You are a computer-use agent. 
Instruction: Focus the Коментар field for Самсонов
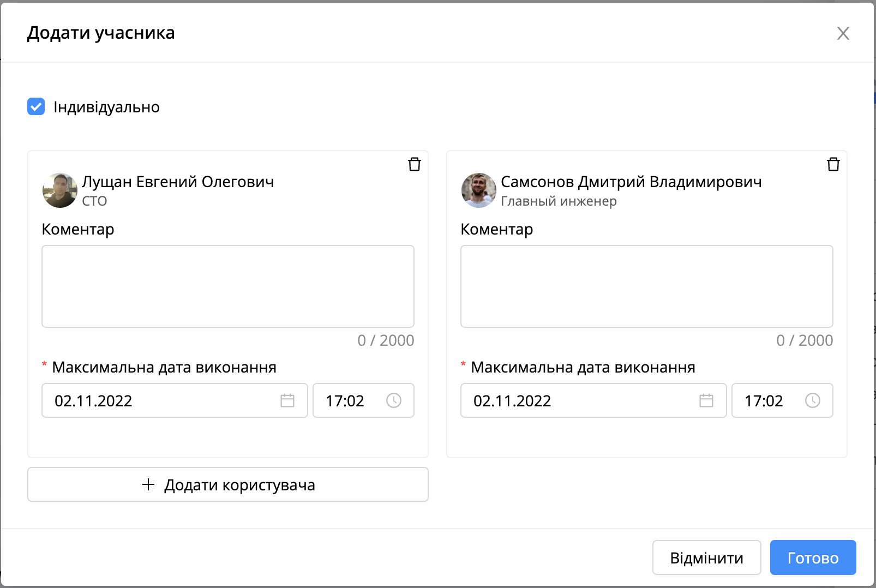tap(647, 286)
